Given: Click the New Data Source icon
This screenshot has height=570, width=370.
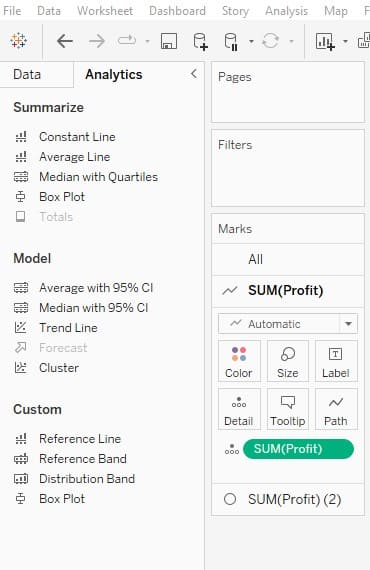Looking at the screenshot, I should [200, 41].
